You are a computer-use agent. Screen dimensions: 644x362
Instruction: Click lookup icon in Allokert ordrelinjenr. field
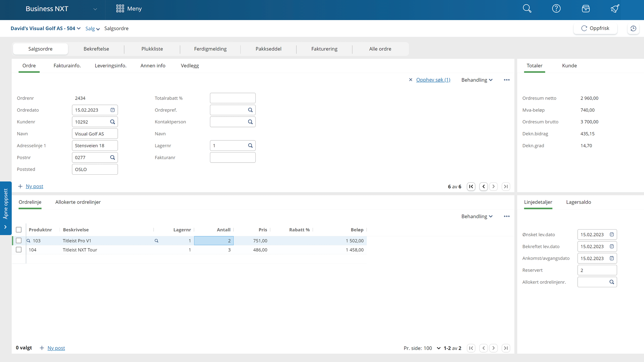(x=612, y=282)
